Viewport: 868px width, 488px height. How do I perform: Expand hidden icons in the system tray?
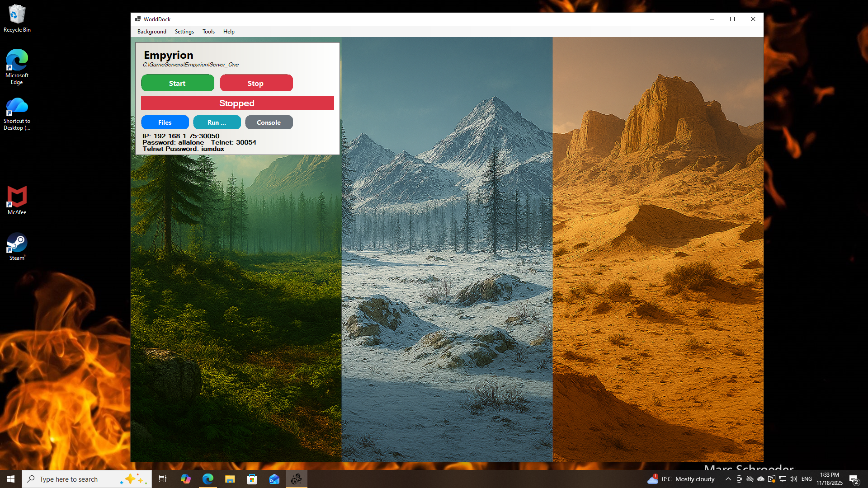(728, 479)
